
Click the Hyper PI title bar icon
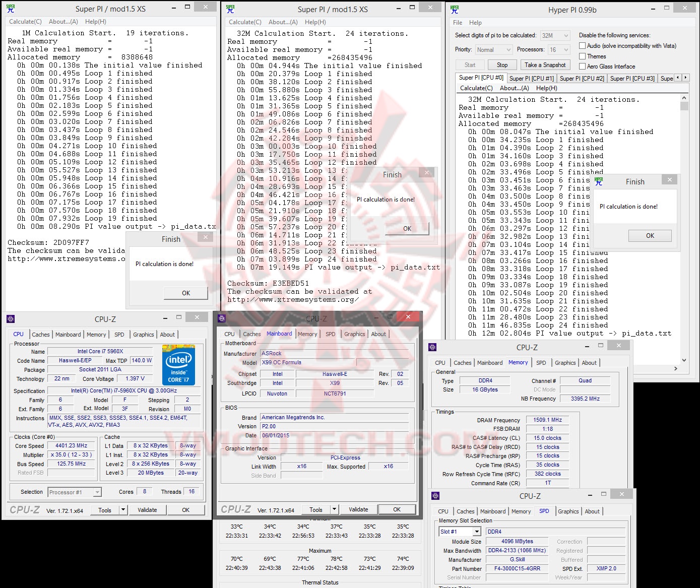[455, 9]
